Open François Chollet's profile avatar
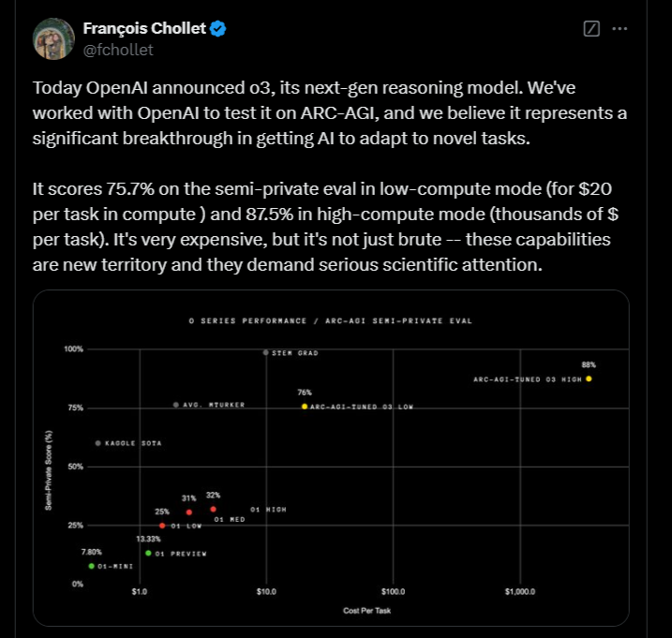The height and width of the screenshot is (638, 672). click(54, 37)
